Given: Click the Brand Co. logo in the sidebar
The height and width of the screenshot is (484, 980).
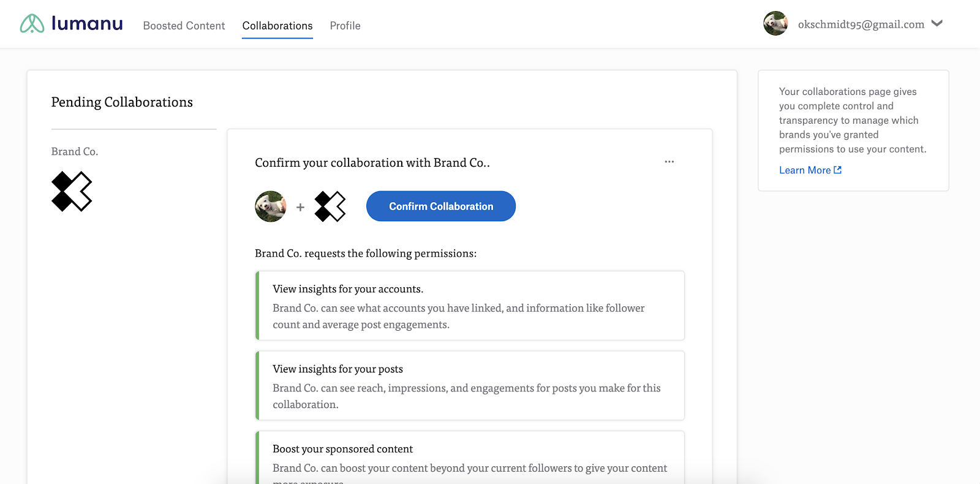Looking at the screenshot, I should 72,192.
